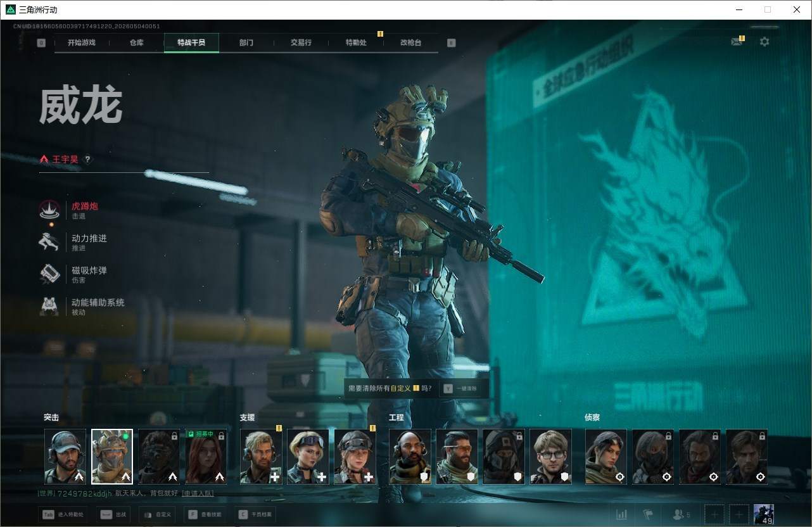Image resolution: width=812 pixels, height=527 pixels.
Task: Select third 支援 operator with braided hair
Action: (x=355, y=457)
